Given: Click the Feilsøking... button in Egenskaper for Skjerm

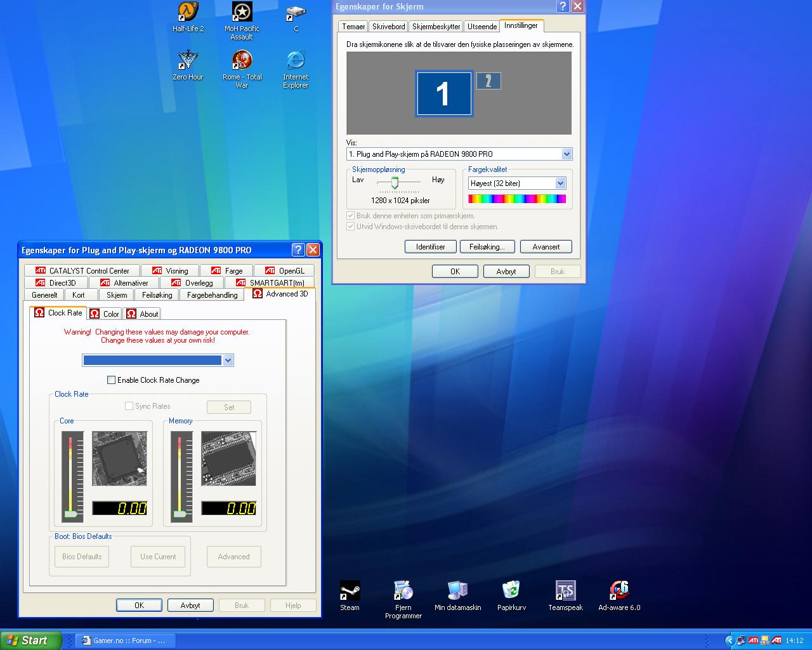Looking at the screenshot, I should 487,246.
